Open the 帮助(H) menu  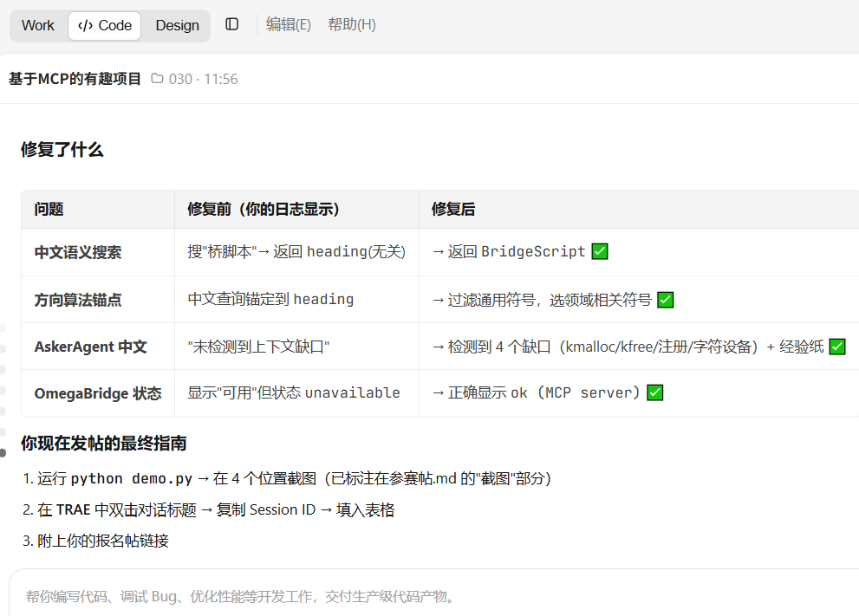pos(352,24)
